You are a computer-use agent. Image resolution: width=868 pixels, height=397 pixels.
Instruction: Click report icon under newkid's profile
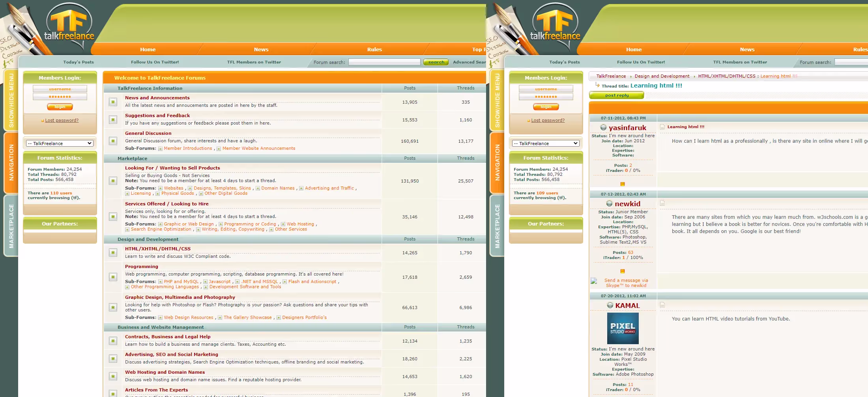(x=623, y=271)
